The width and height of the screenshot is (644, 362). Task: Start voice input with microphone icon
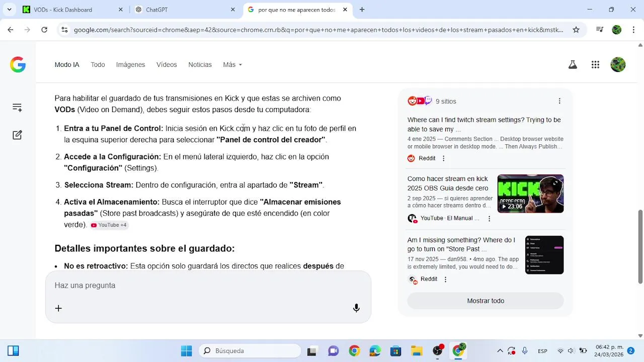356,308
